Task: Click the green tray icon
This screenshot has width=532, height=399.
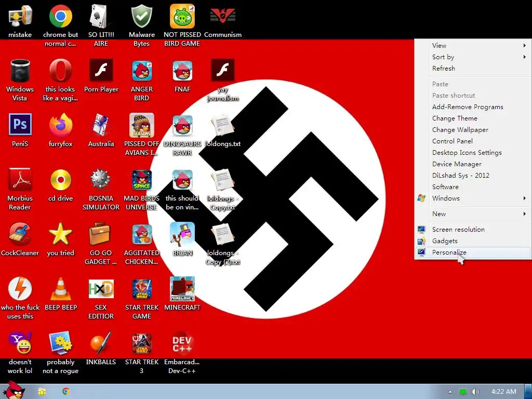Action: click(x=463, y=392)
